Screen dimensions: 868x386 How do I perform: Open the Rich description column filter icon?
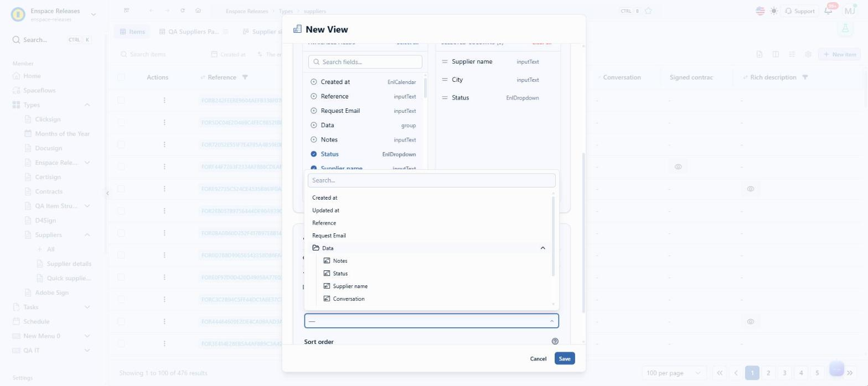tap(805, 77)
